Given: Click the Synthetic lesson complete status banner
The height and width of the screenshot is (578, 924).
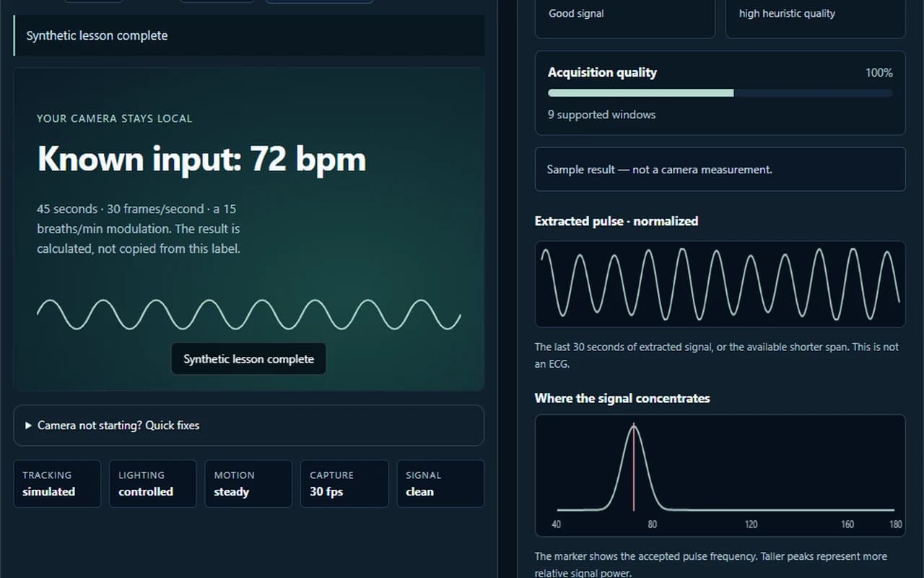Looking at the screenshot, I should [248, 35].
